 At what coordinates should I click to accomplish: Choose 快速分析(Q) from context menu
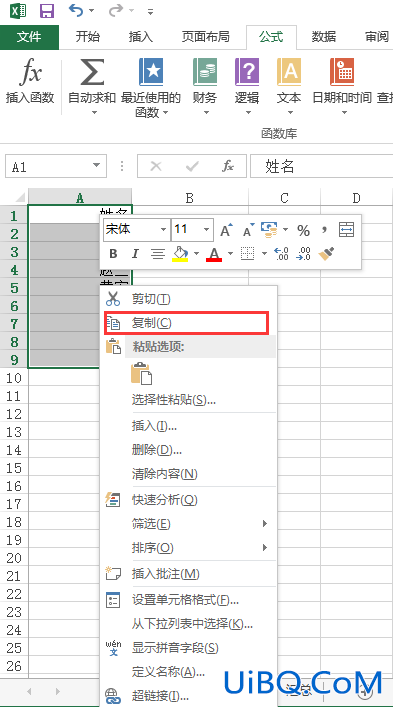click(x=188, y=500)
